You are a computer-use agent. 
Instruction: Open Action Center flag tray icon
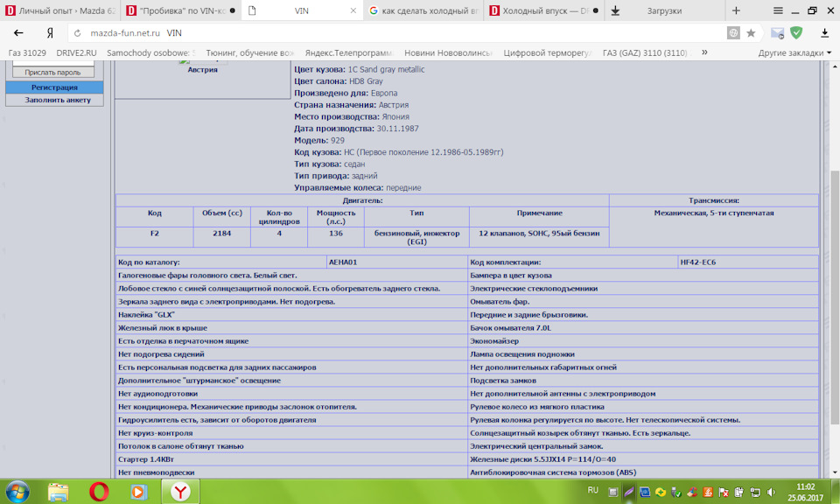724,492
